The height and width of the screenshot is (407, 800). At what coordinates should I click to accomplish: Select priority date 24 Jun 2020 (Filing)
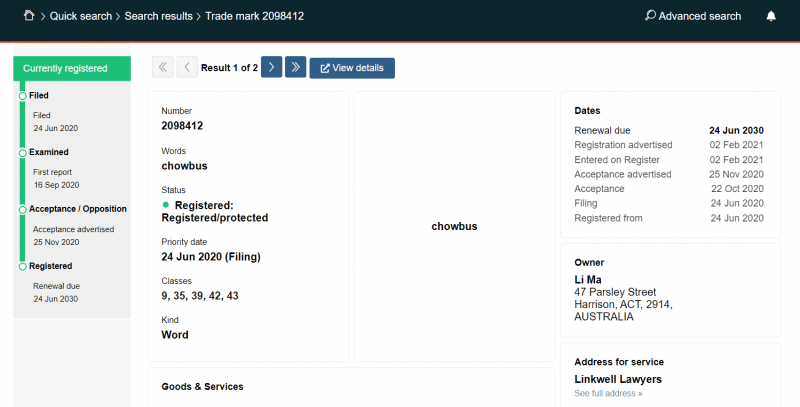(x=211, y=257)
